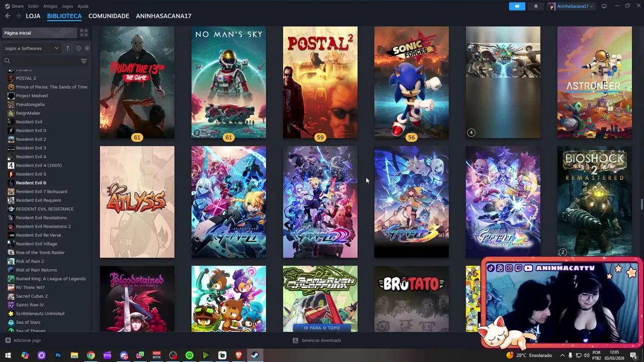Viewport: 644px width, 362px height.
Task: Open the BioShock 2 Remastered cover
Action: [595, 202]
